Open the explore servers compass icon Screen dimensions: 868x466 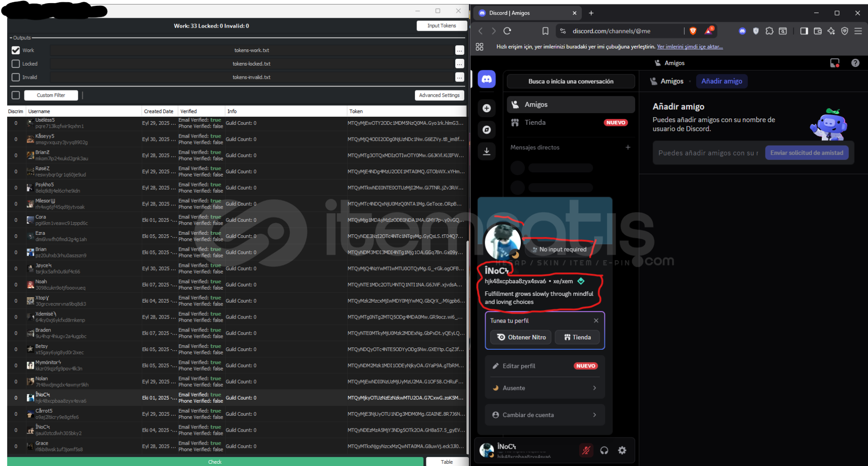[x=486, y=130]
